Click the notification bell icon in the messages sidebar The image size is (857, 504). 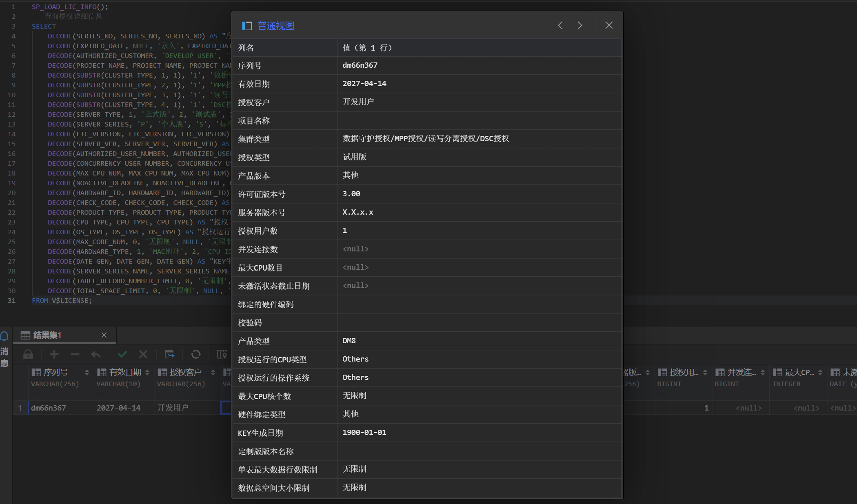(4, 336)
